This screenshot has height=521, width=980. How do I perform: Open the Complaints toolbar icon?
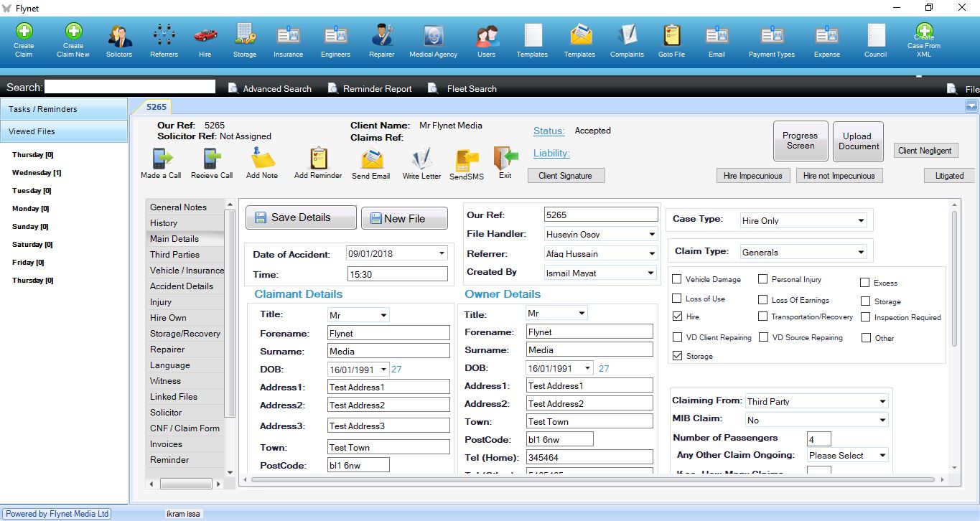coord(627,36)
